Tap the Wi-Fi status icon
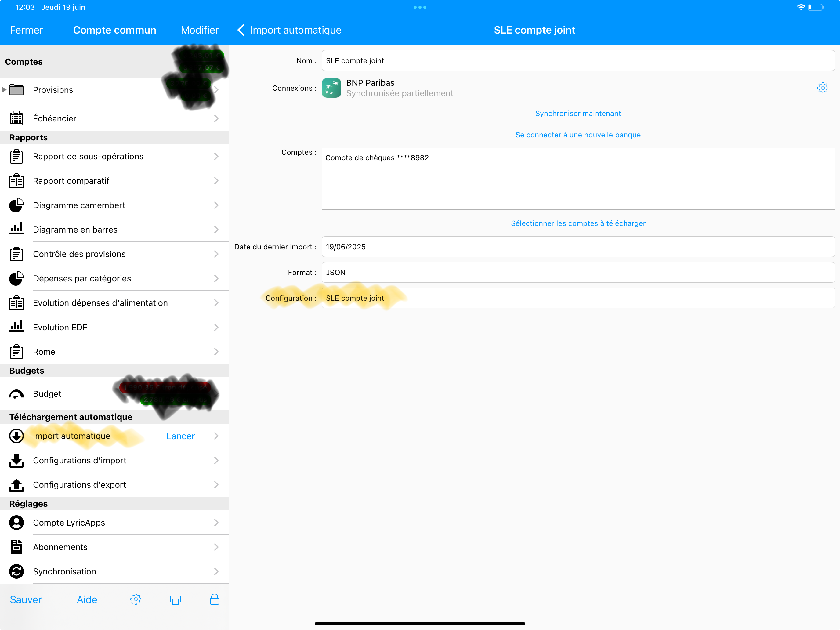 tap(801, 7)
